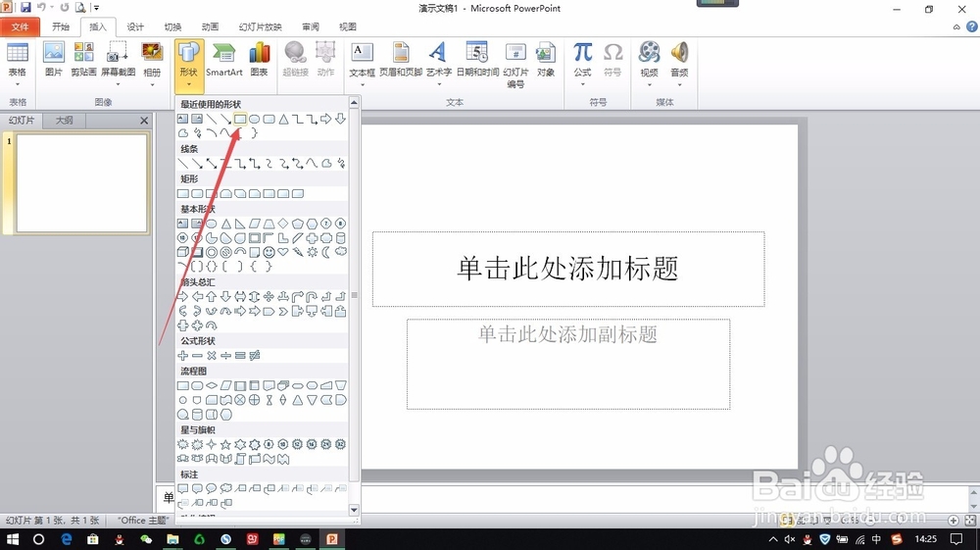Pick the Oval in recently used shapes

pyautogui.click(x=255, y=119)
